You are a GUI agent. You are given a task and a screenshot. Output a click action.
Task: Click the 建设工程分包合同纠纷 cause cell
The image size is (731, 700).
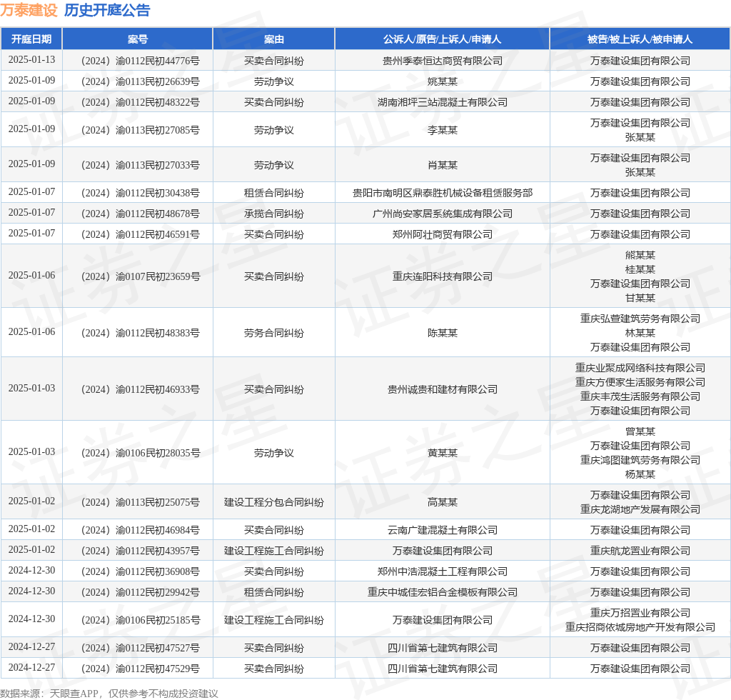click(x=273, y=502)
